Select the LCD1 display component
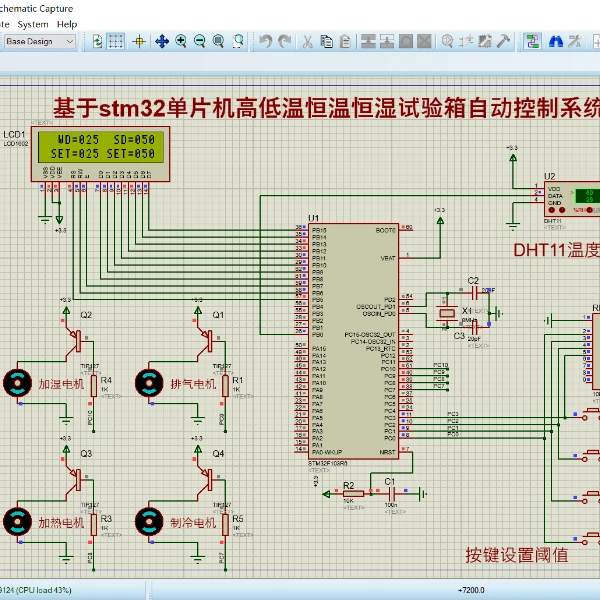 tap(100, 154)
